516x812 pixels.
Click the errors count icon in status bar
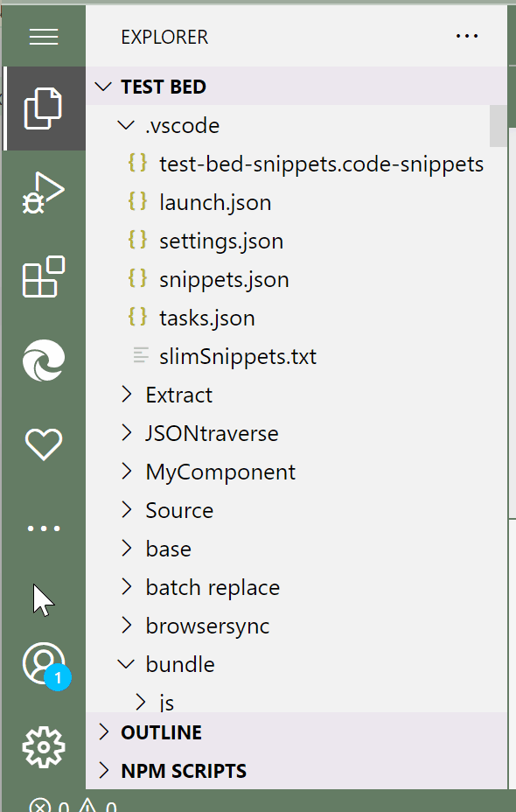(40, 805)
